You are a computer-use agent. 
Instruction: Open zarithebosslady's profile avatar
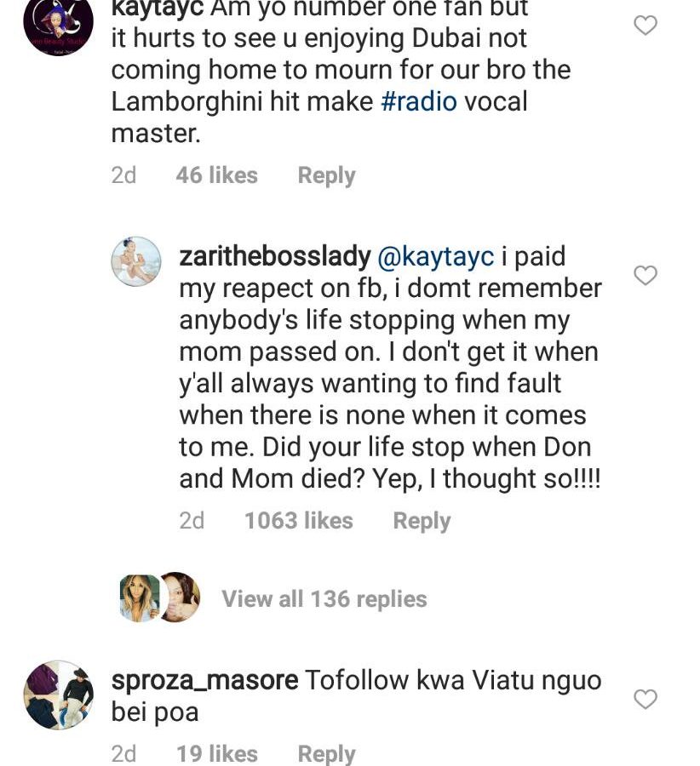[136, 261]
